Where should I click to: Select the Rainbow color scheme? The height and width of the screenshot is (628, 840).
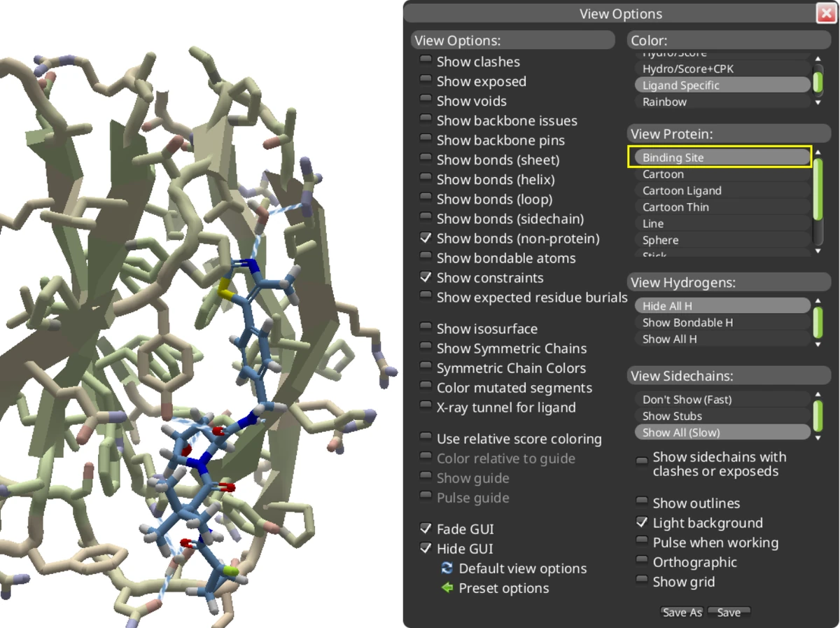(664, 102)
